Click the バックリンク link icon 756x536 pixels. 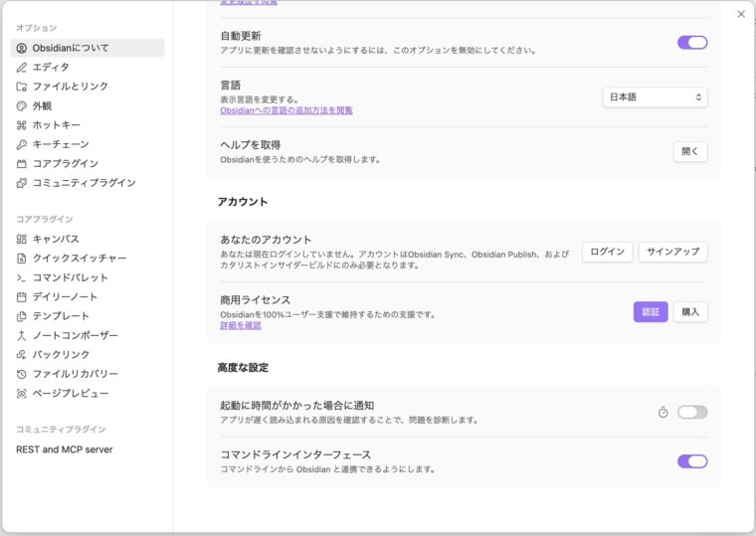[x=22, y=355]
